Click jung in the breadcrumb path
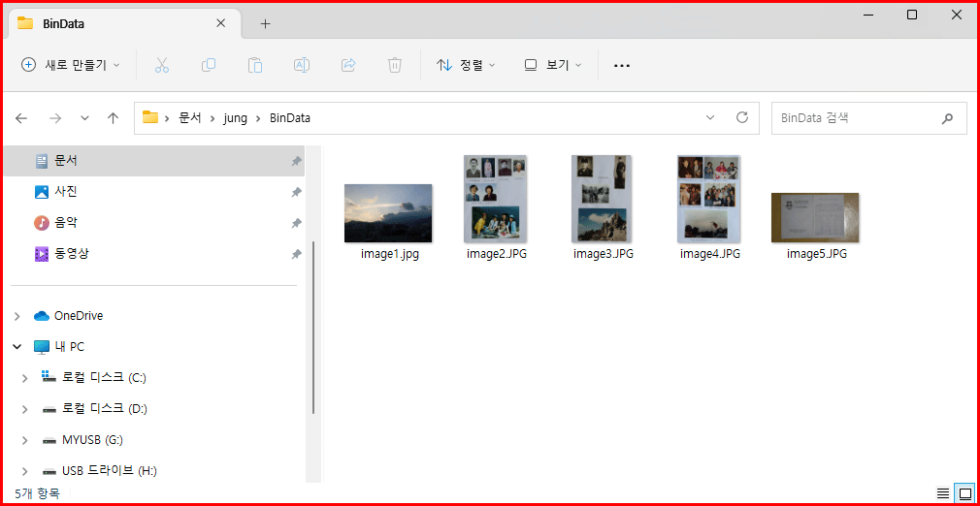 coord(236,117)
